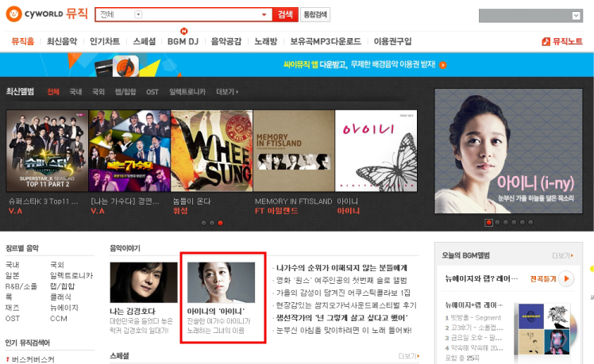The width and height of the screenshot is (594, 364).
Task: Open the 인기차트 menu
Action: click(x=105, y=41)
